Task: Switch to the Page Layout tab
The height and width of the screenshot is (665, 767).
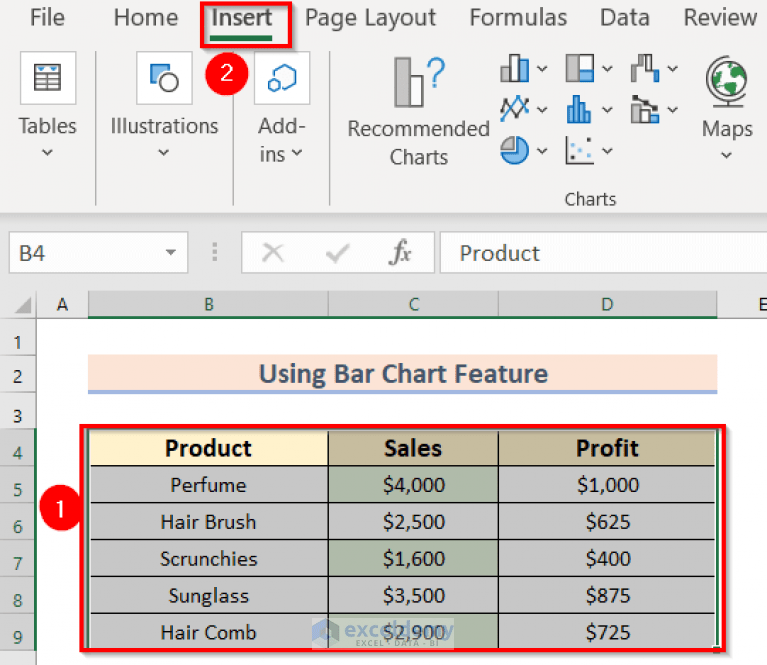Action: (x=370, y=18)
